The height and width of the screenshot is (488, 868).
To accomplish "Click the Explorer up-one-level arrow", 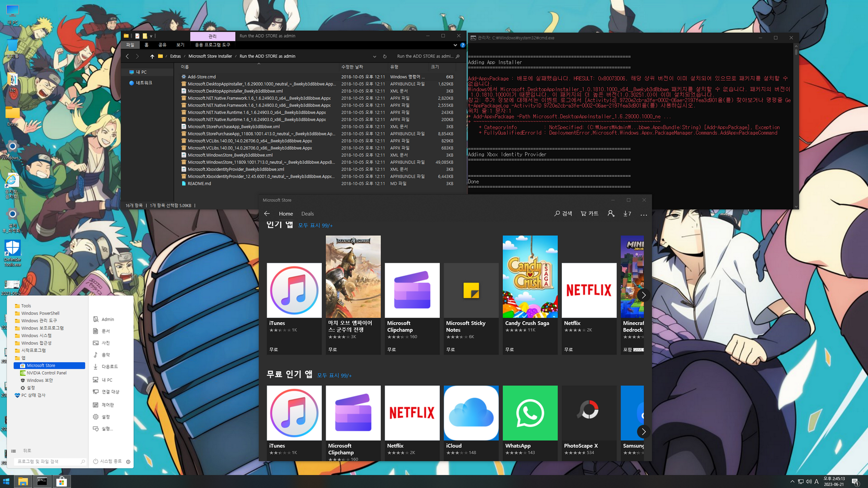I will click(152, 56).
